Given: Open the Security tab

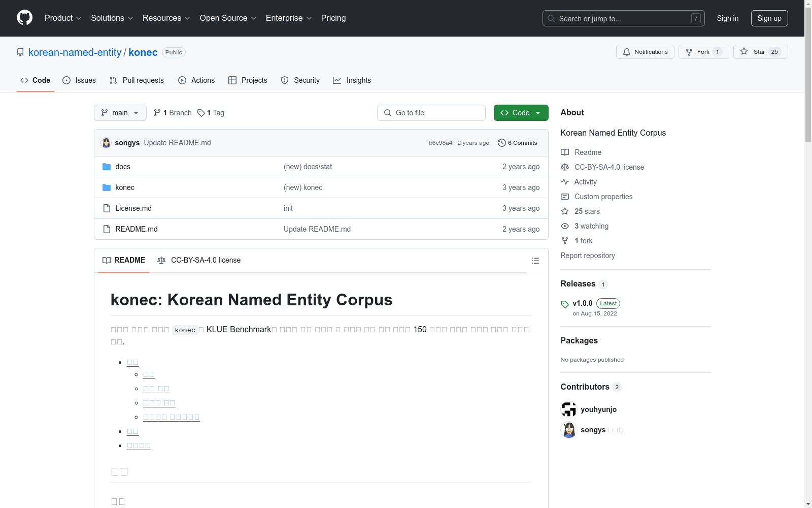Looking at the screenshot, I should click(x=300, y=80).
